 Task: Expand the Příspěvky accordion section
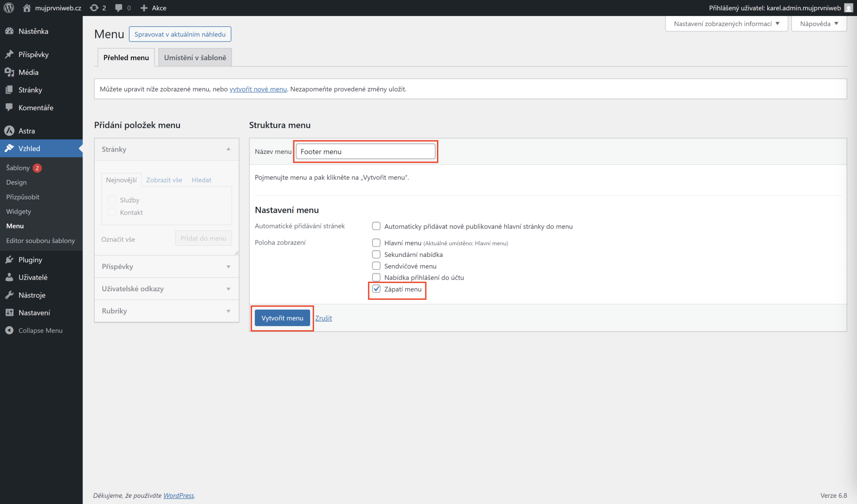(166, 267)
